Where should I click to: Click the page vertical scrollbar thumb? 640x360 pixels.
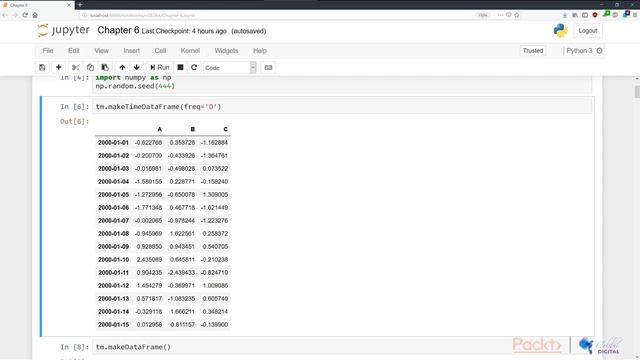tap(637, 92)
